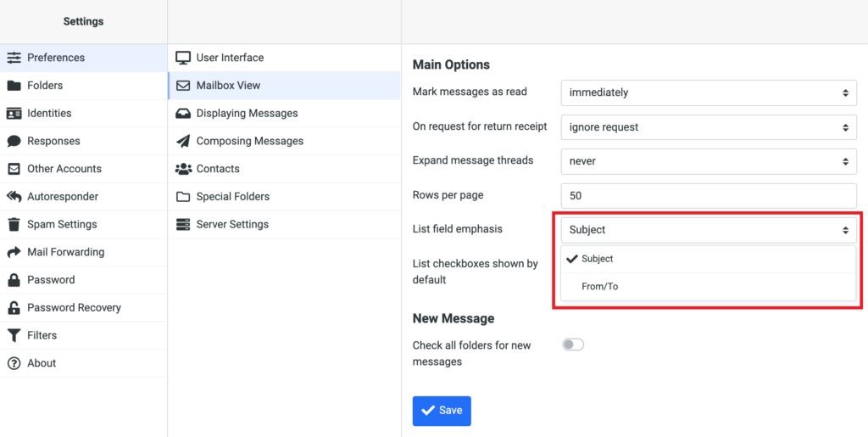Click the Filters funnel icon
Image resolution: width=868 pixels, height=437 pixels.
pyautogui.click(x=14, y=336)
